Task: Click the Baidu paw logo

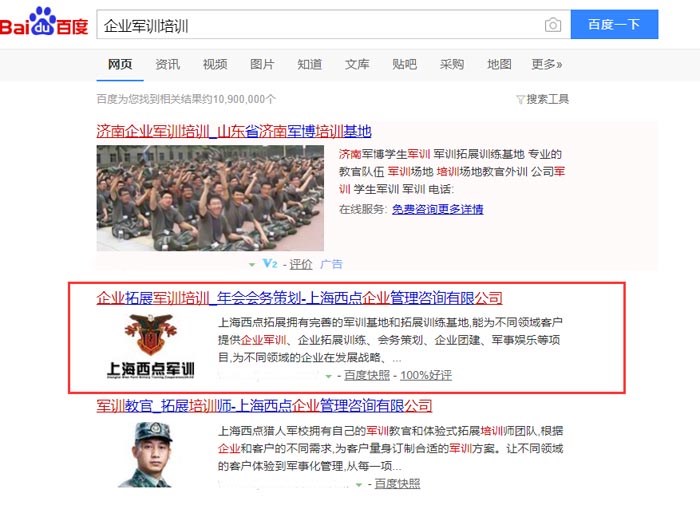Action: [x=43, y=22]
